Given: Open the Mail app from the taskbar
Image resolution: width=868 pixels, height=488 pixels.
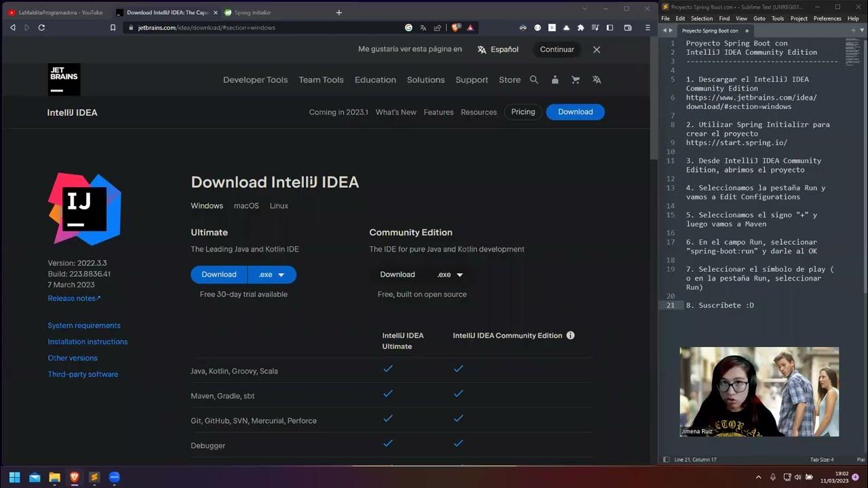Looking at the screenshot, I should tap(35, 477).
